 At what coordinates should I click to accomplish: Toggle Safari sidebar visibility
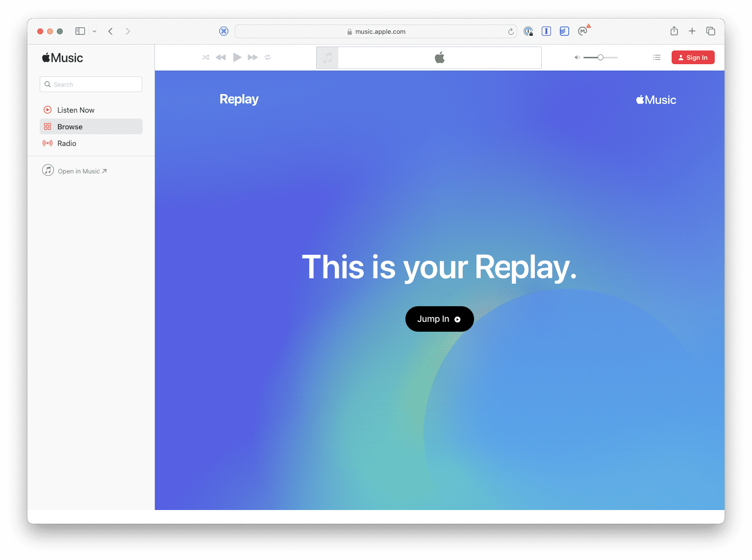pos(80,31)
